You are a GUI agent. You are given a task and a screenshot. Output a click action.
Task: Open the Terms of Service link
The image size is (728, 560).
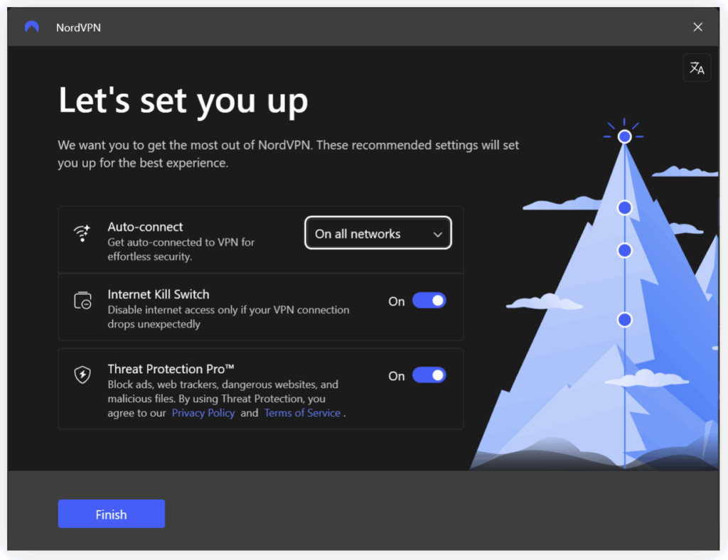(302, 412)
